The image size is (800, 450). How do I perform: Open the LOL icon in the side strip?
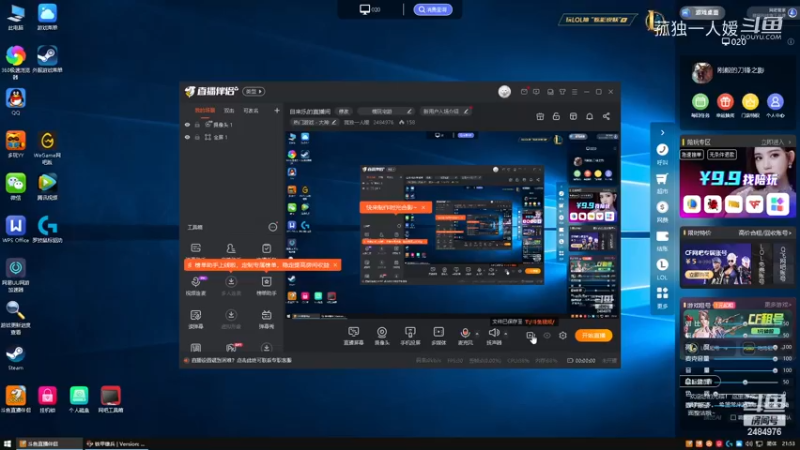[662, 269]
